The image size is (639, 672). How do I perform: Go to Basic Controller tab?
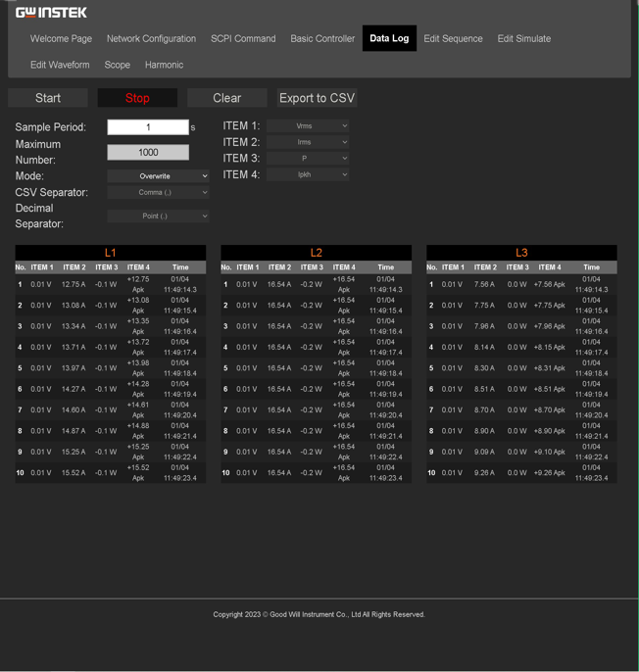click(322, 39)
